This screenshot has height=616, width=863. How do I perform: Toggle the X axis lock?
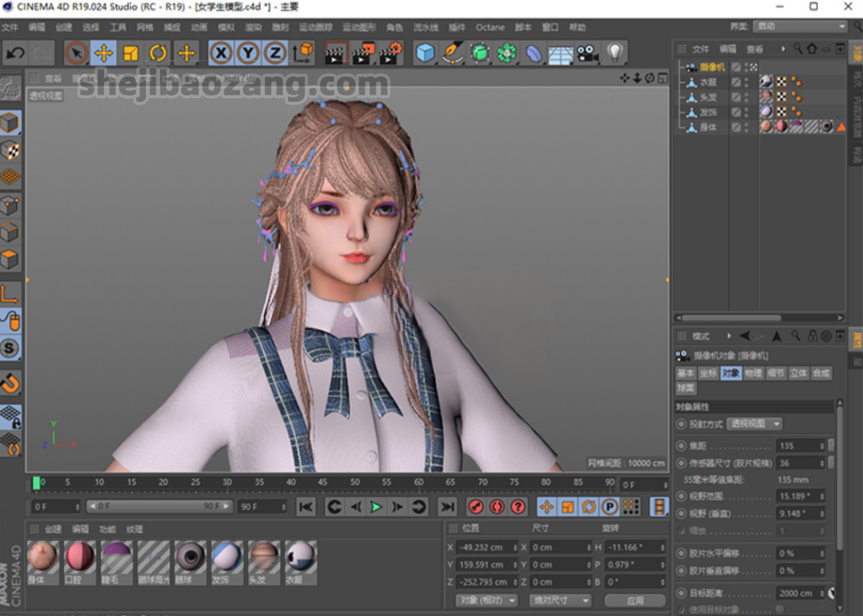point(221,53)
